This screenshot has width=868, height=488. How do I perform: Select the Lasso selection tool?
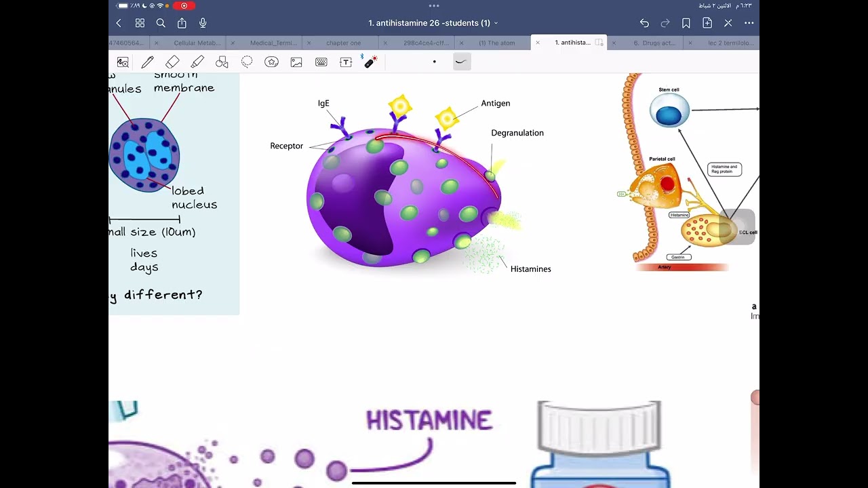pyautogui.click(x=247, y=62)
